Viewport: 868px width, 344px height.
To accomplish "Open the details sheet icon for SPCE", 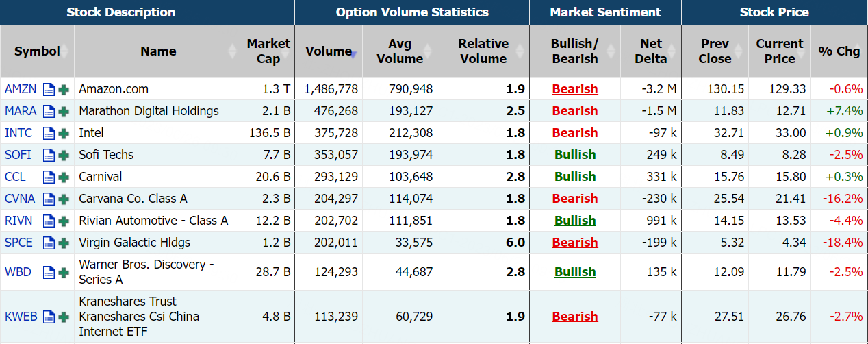I will pos(49,243).
